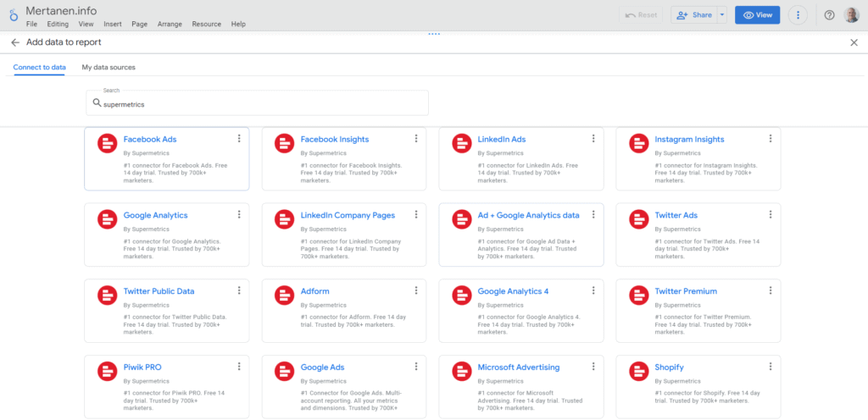Image resolution: width=868 pixels, height=420 pixels.
Task: Open the three-dot menu on the Facebook Insights card
Action: coord(416,138)
